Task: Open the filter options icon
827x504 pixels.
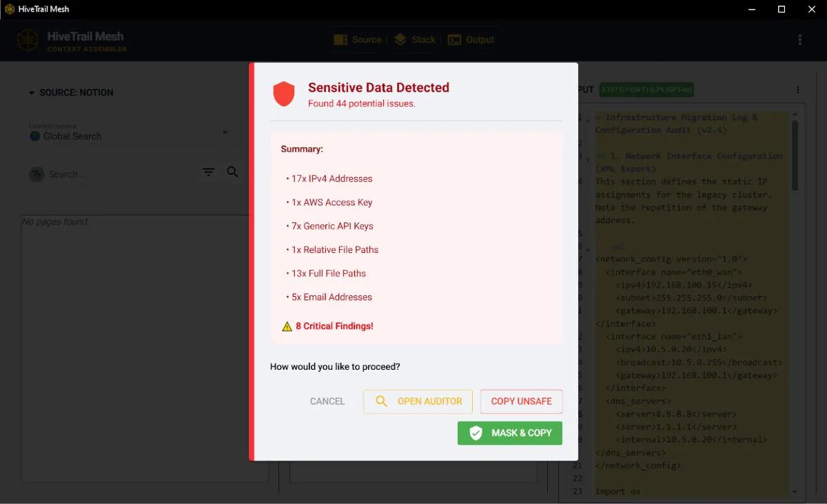Action: tap(209, 172)
